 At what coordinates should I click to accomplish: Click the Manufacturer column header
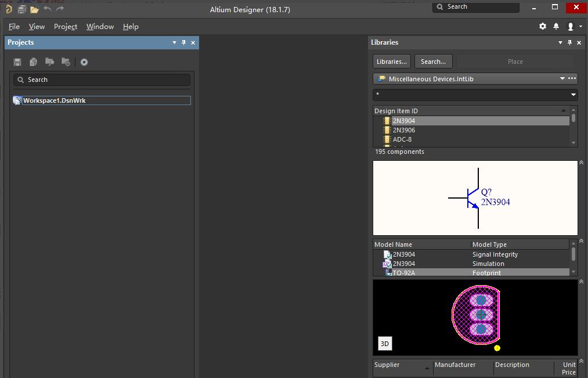[x=463, y=368]
